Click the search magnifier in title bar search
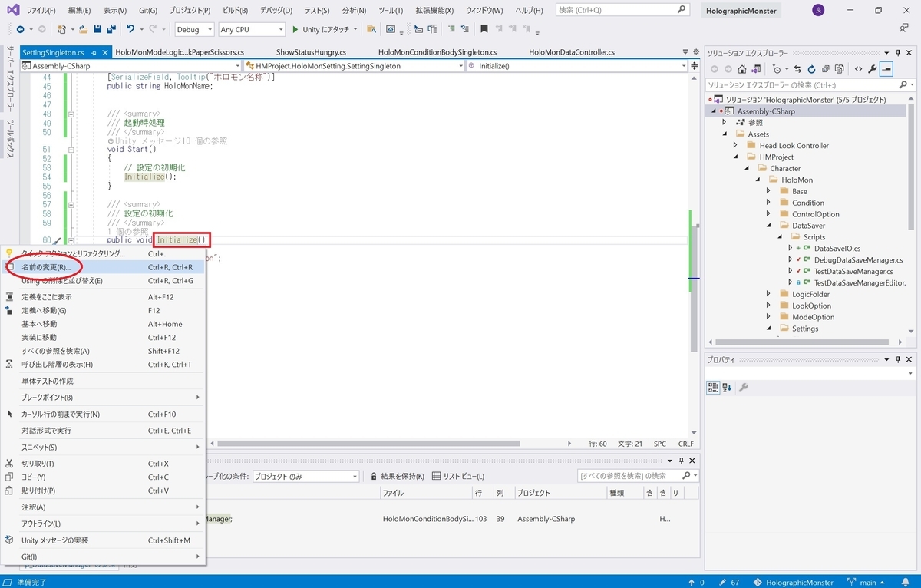This screenshot has width=921, height=588. point(682,10)
